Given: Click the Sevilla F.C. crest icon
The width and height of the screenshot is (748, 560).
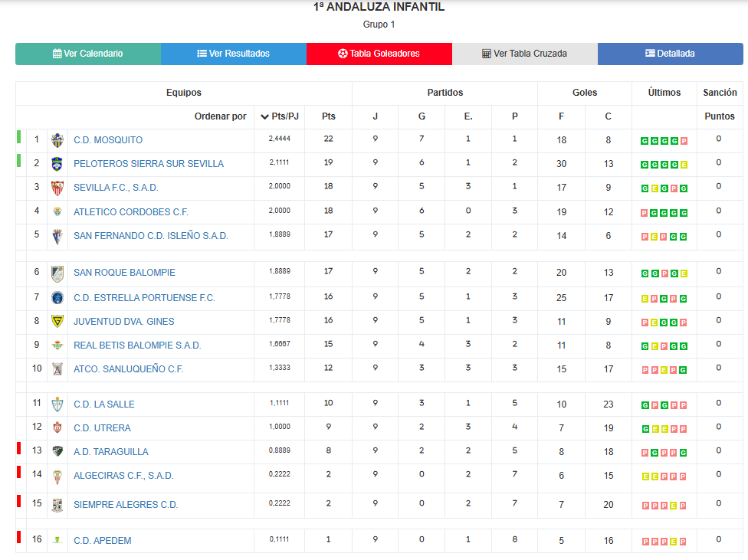Looking at the screenshot, I should point(57,188).
